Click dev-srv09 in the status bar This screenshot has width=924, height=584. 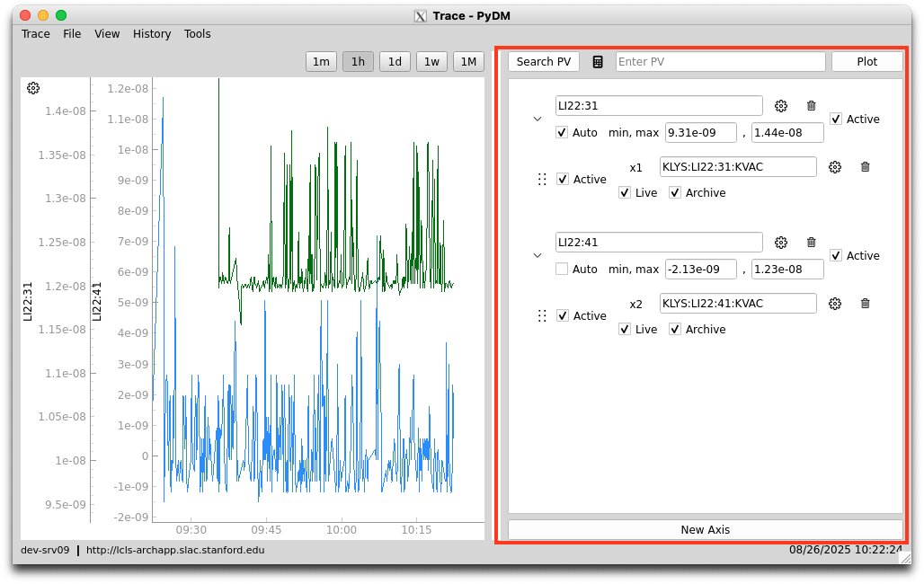coord(45,551)
